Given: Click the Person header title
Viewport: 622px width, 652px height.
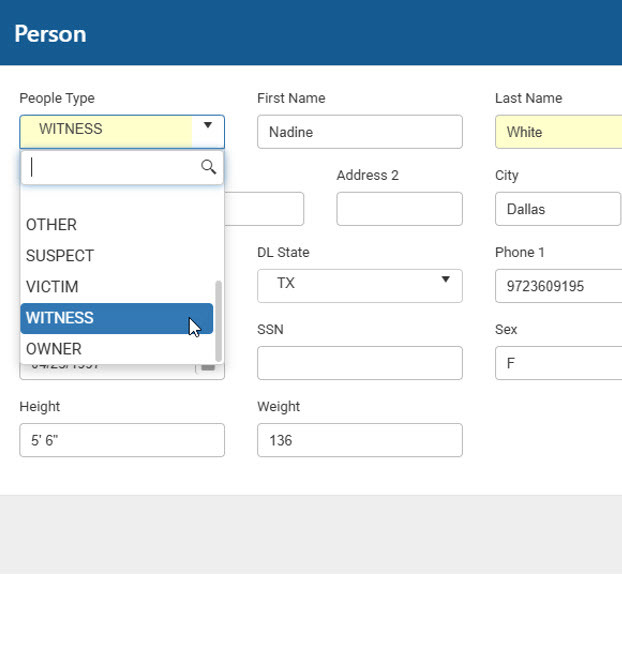Looking at the screenshot, I should [x=50, y=34].
